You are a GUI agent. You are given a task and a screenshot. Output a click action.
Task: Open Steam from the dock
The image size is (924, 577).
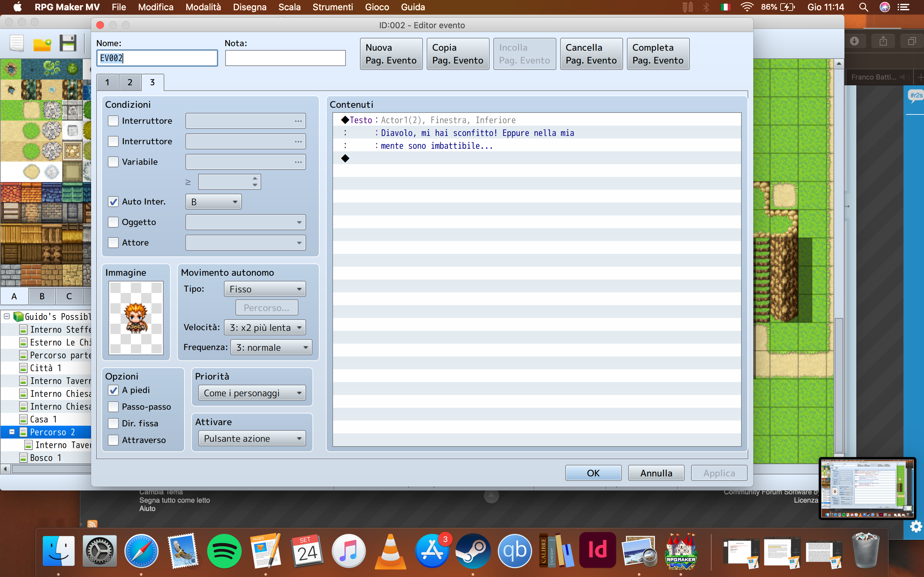(x=473, y=551)
